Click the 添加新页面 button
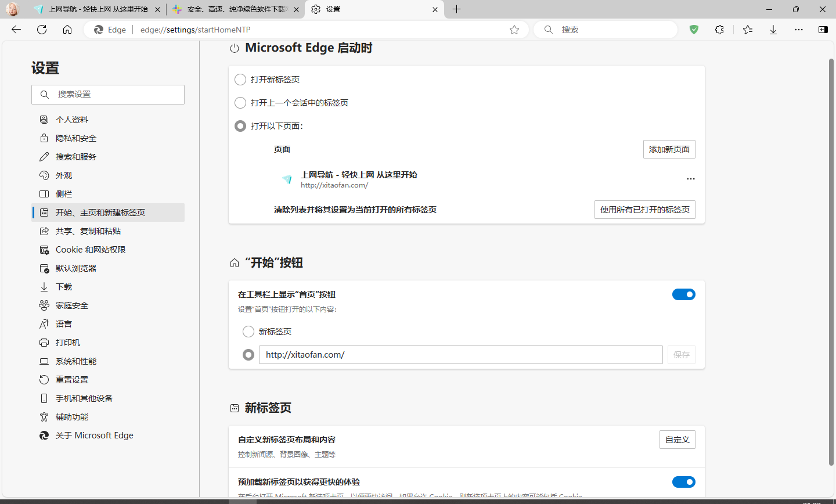The width and height of the screenshot is (836, 504). (x=669, y=149)
